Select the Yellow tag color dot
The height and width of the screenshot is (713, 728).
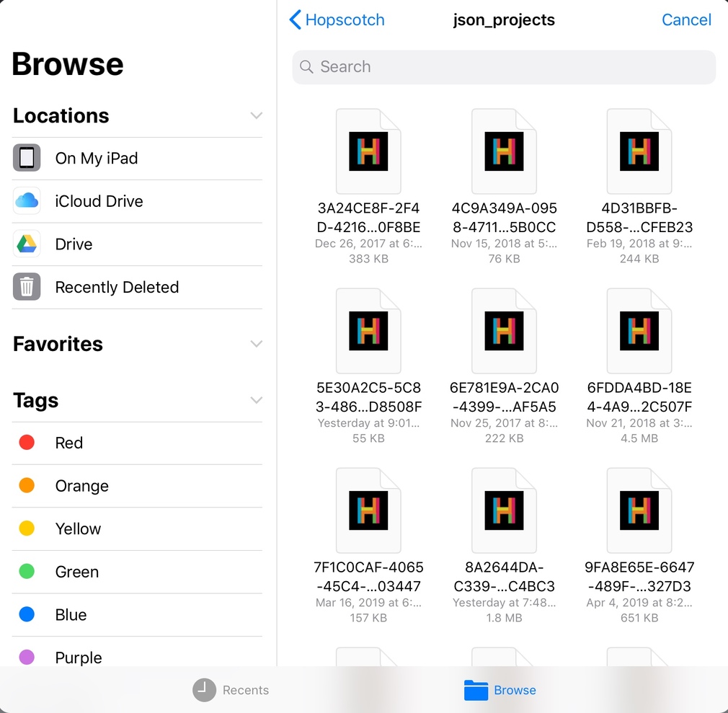click(x=27, y=528)
